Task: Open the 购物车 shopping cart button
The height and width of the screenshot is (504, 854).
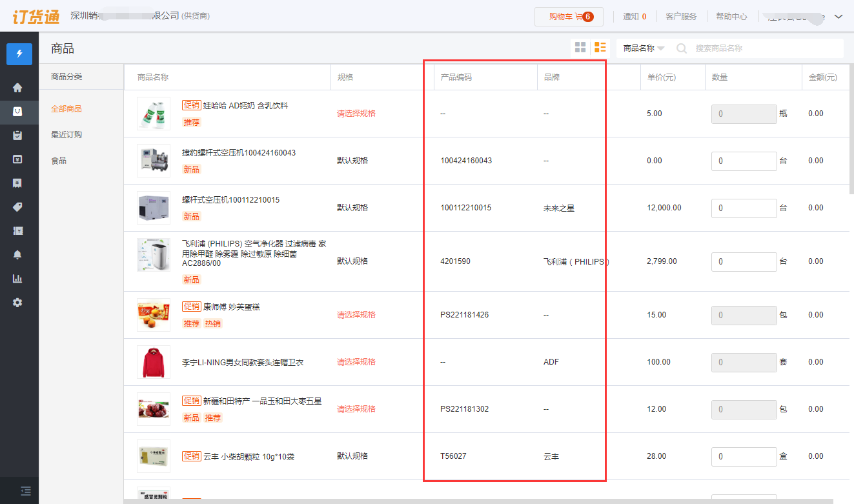Action: (569, 17)
